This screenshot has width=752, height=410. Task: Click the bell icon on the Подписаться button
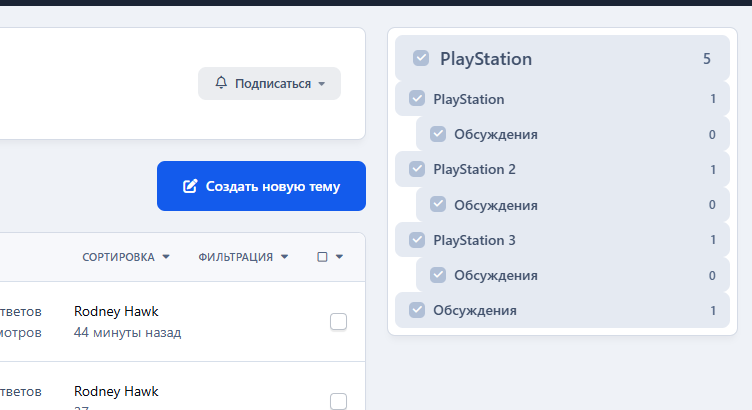[221, 83]
